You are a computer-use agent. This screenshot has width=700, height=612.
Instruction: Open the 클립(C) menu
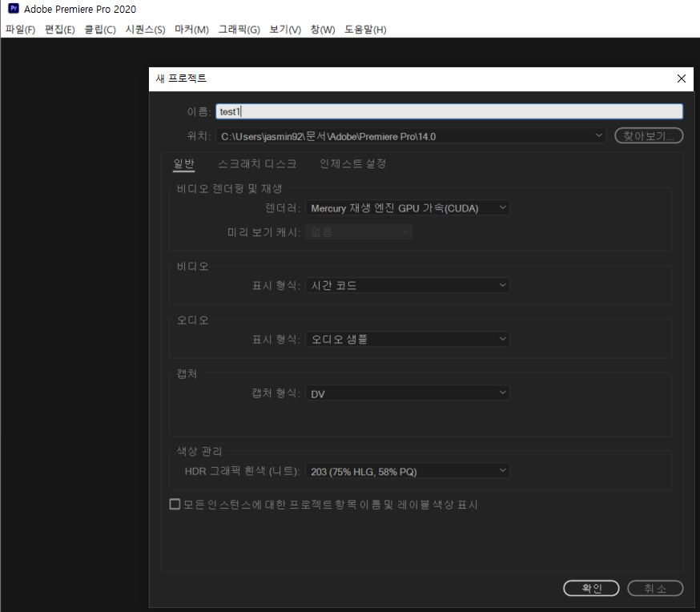coord(100,30)
